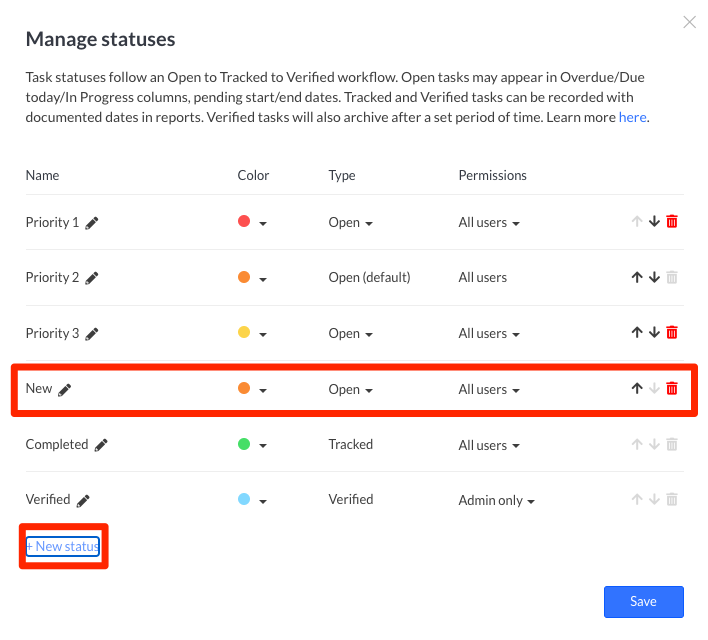
Task: Edit the Priority 1 status name
Action: pyautogui.click(x=92, y=223)
